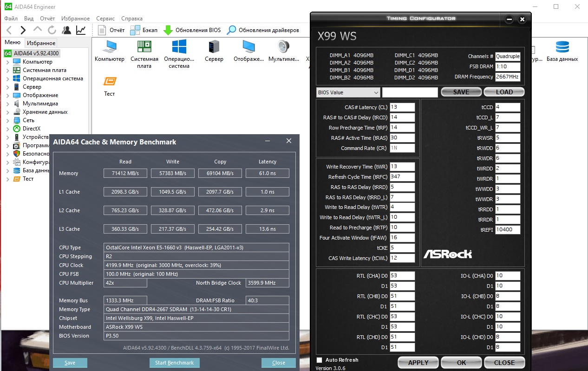Click Close in the benchmark window
Viewport: 588px width, 371px height.
[x=279, y=363]
